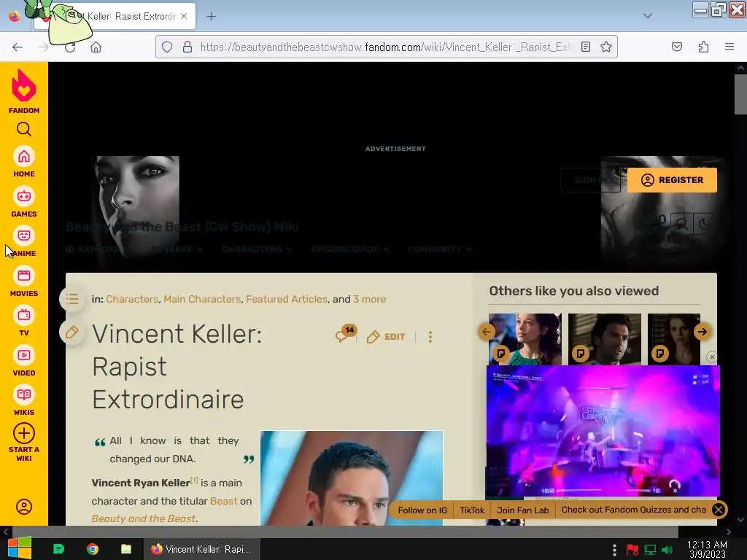The height and width of the screenshot is (560, 747).
Task: Open Video section in sidebar
Action: (x=24, y=362)
